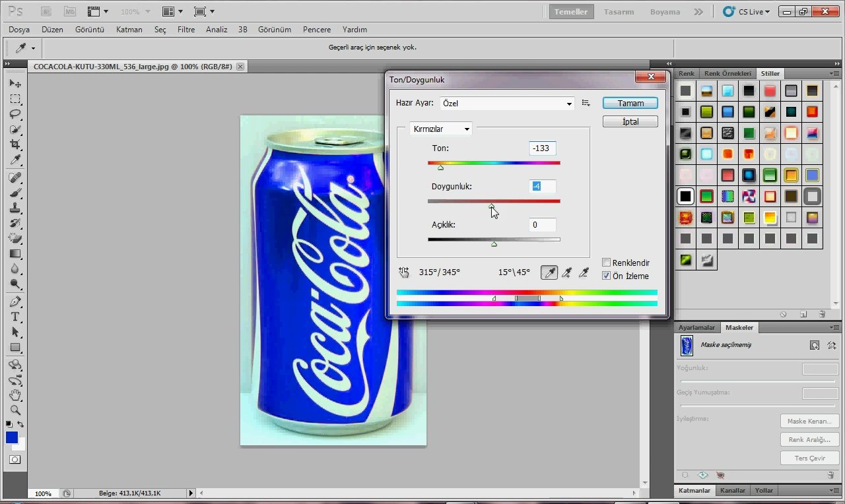Switch to the Boyama workspace

[x=665, y=12]
